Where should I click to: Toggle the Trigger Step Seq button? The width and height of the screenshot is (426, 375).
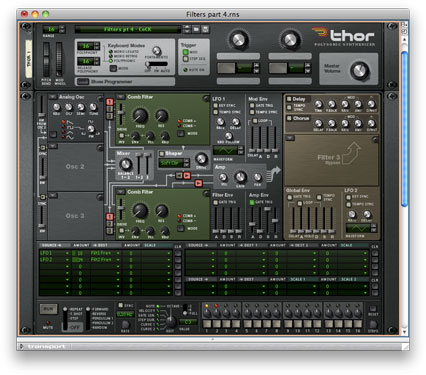coord(186,59)
